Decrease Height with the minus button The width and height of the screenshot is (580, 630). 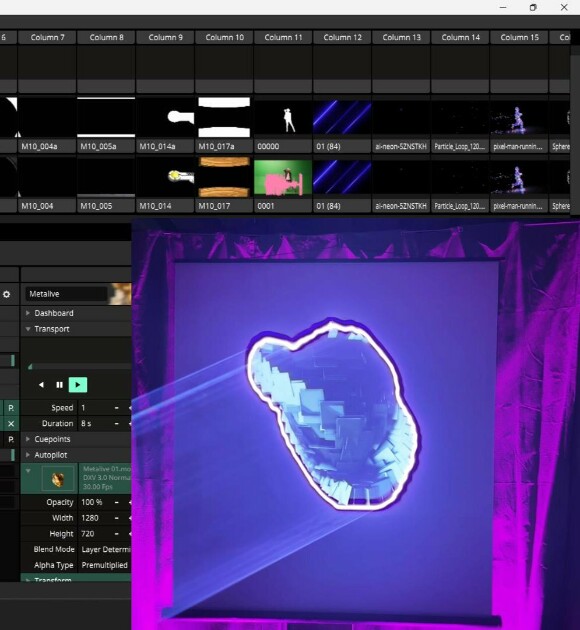(x=116, y=534)
